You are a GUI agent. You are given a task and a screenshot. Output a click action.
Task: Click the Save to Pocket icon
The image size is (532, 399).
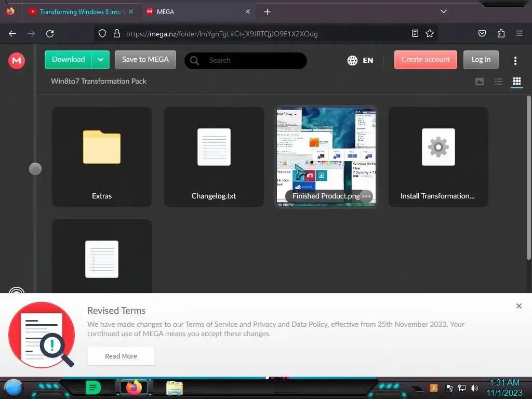pos(482,34)
